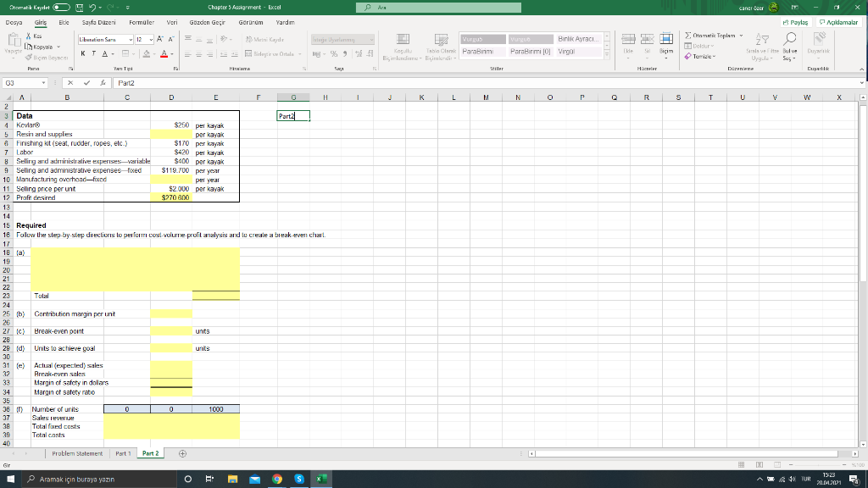Click the align left icon
The height and width of the screenshot is (488, 868).
pyautogui.click(x=188, y=54)
